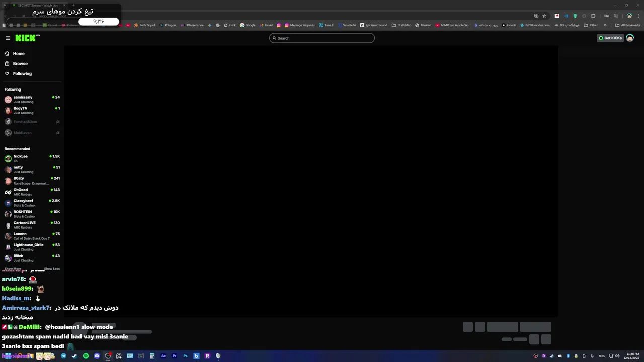Image resolution: width=644 pixels, height=362 pixels.
Task: Open Chrome three-dot menu
Action: (637, 16)
